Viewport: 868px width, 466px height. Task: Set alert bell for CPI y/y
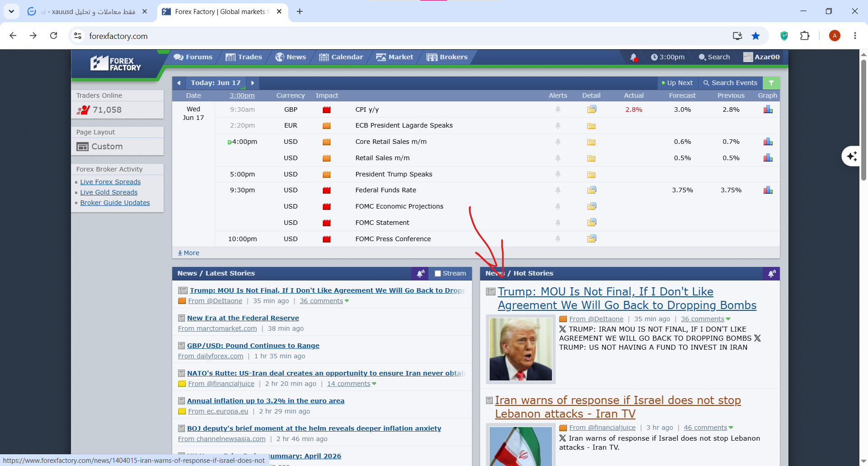point(558,109)
